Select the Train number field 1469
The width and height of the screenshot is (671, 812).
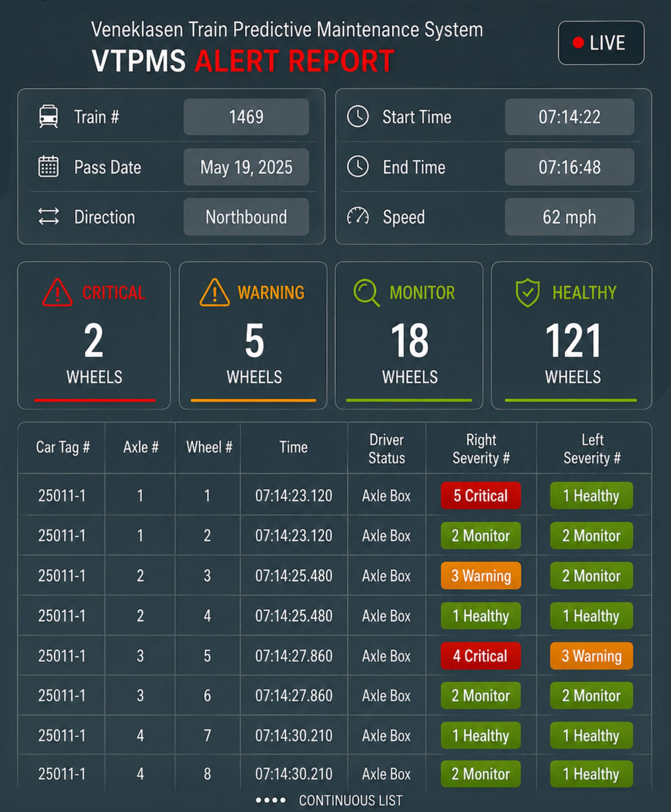click(246, 117)
